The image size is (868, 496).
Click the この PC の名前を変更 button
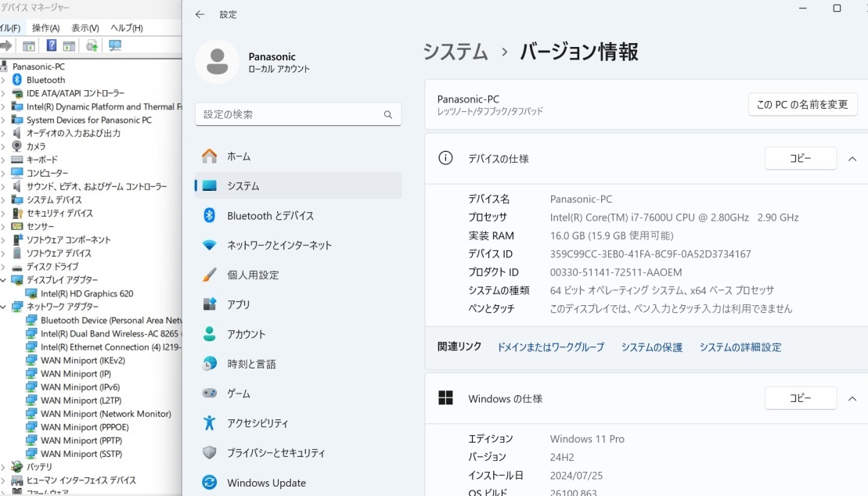pyautogui.click(x=801, y=104)
